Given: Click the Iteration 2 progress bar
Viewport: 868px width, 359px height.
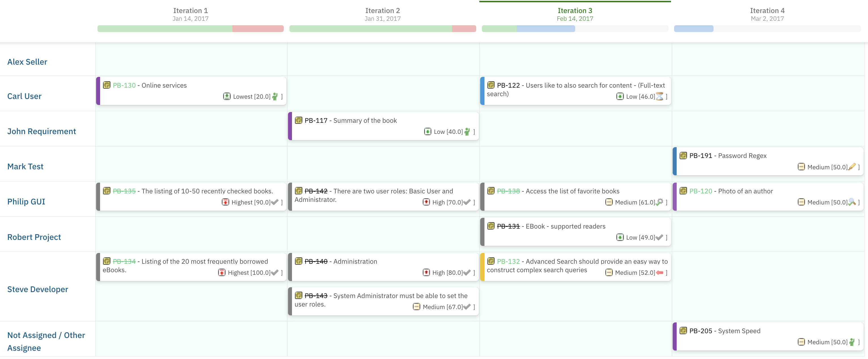Looking at the screenshot, I should (x=382, y=29).
